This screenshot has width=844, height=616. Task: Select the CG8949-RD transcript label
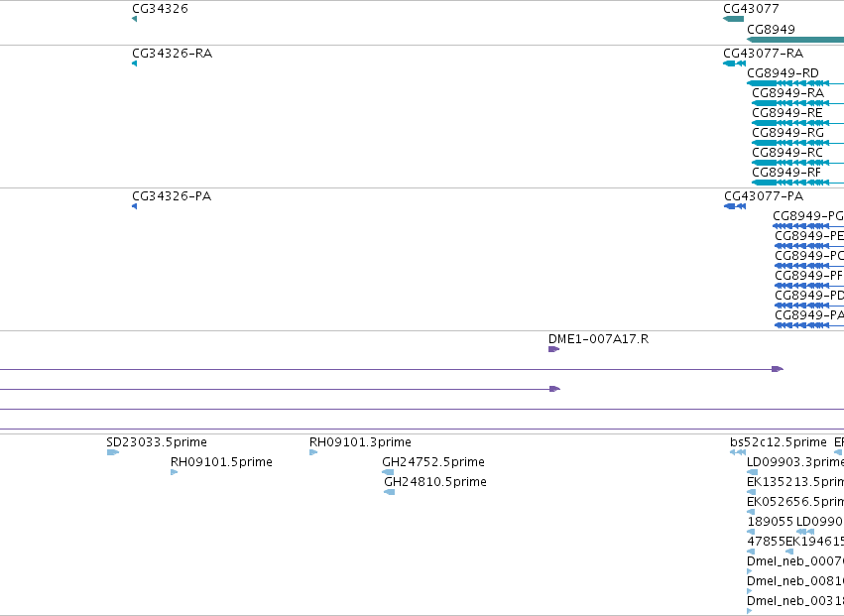pos(784,73)
